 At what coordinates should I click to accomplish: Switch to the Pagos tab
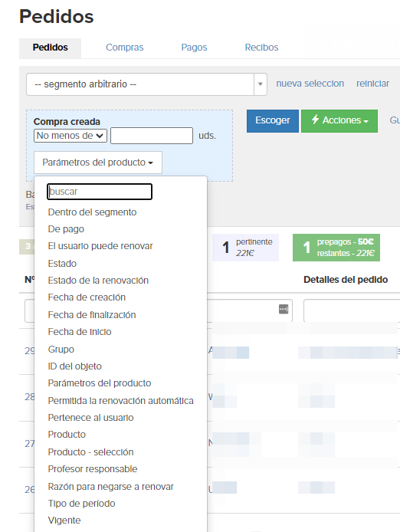pyautogui.click(x=194, y=48)
